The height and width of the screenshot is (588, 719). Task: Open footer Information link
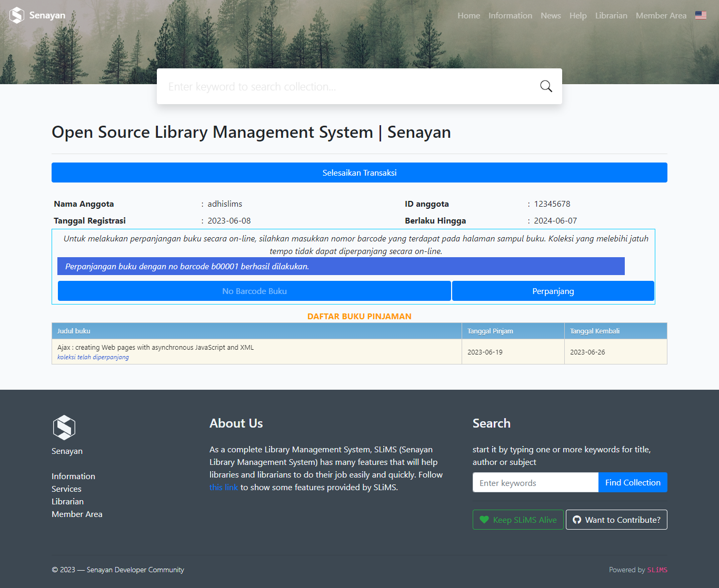(x=73, y=476)
